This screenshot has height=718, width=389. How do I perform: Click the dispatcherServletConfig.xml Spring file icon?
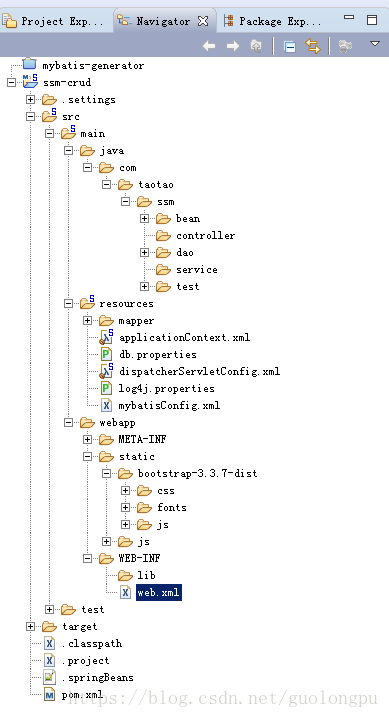coord(106,371)
